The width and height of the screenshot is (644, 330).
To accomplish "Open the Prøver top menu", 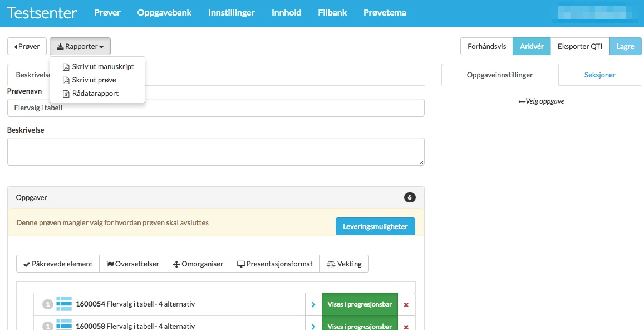I will tap(107, 13).
